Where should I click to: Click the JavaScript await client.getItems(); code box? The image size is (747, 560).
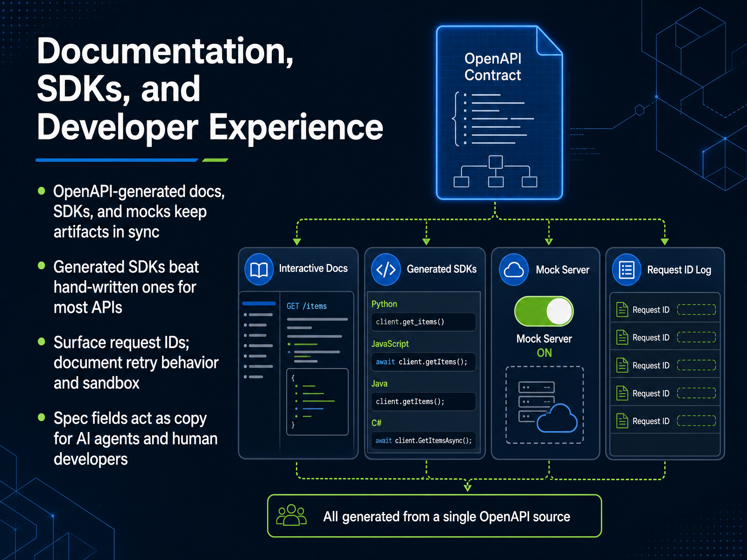click(x=423, y=362)
